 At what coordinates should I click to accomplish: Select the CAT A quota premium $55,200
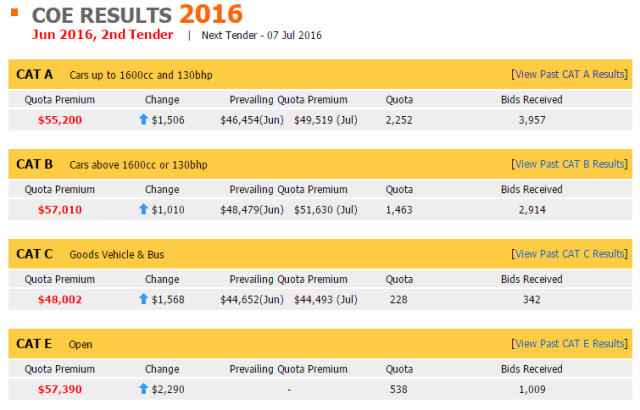click(x=60, y=120)
